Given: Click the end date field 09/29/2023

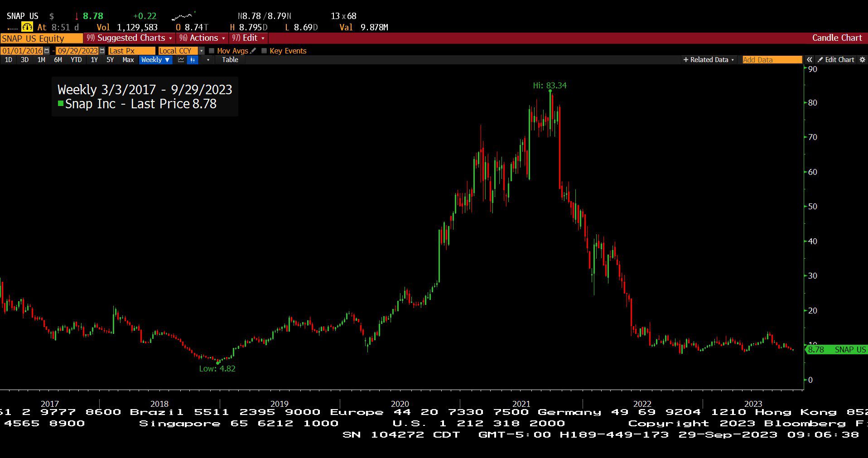Looking at the screenshot, I should coord(77,51).
